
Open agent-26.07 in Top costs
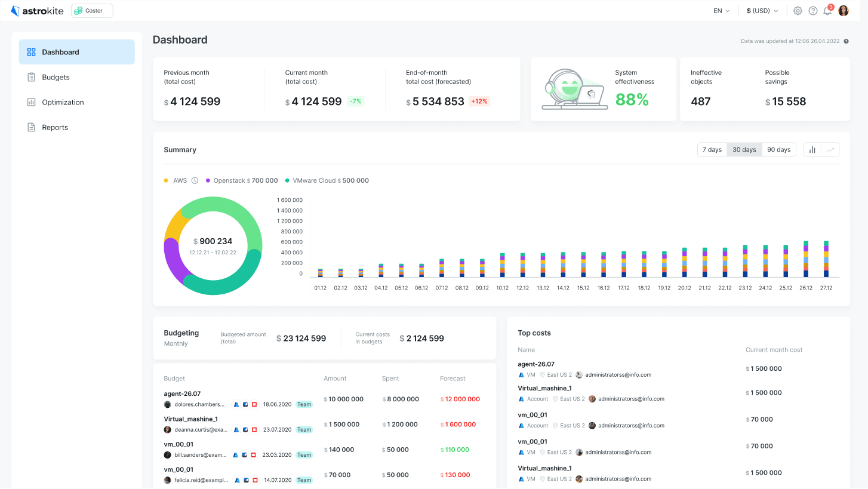click(x=536, y=364)
